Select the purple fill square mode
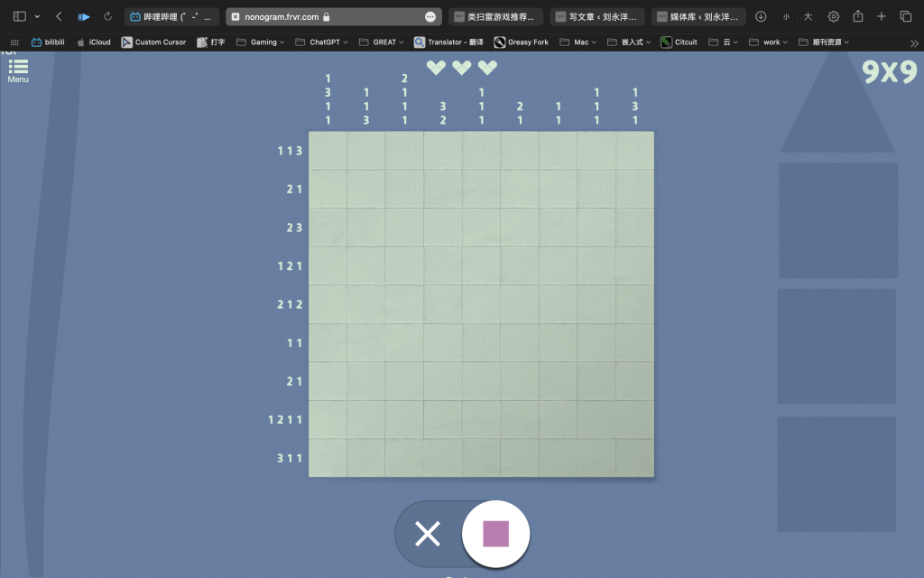Screen dimensions: 924x578 495,534
